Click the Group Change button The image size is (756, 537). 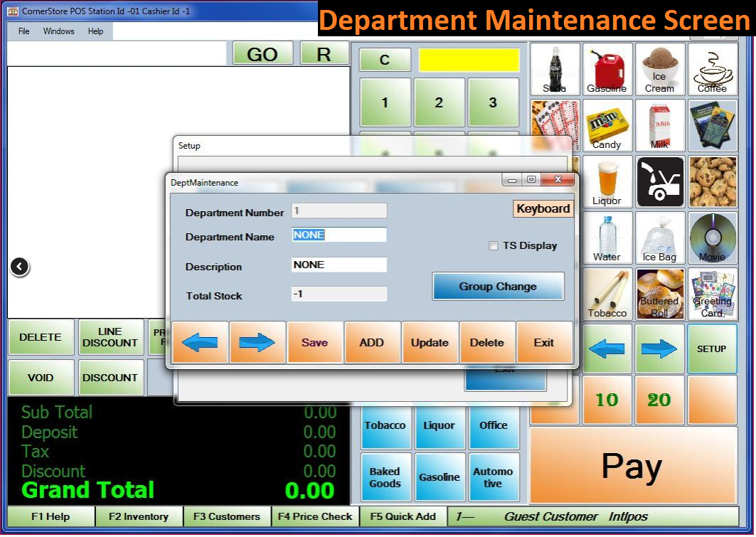point(498,287)
